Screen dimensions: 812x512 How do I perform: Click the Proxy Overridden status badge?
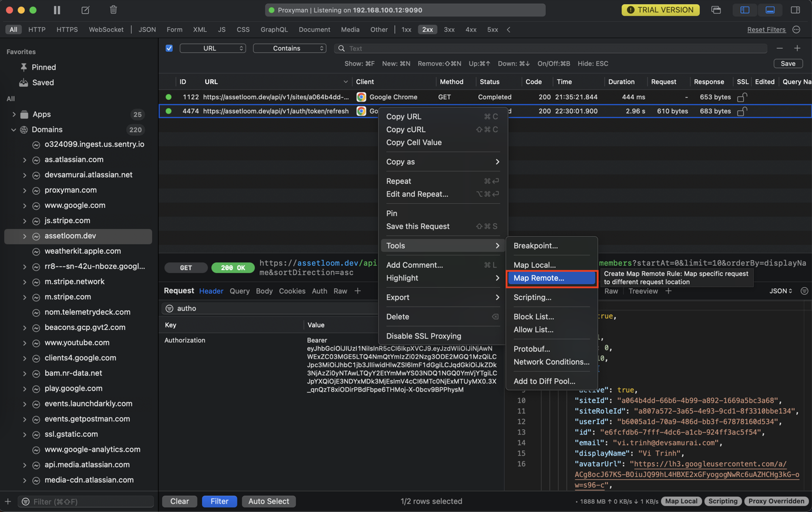click(x=776, y=501)
